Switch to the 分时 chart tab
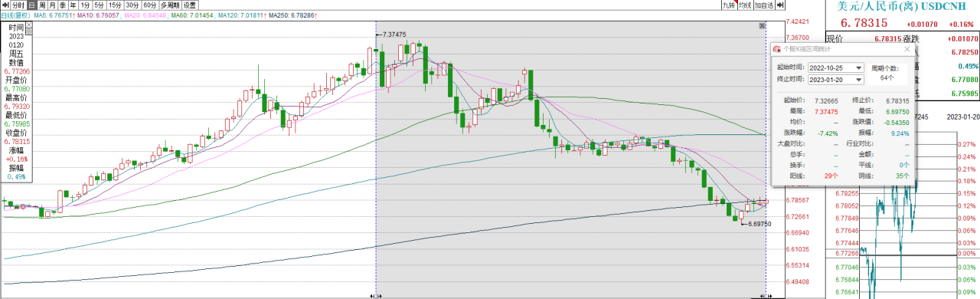 point(18,5)
